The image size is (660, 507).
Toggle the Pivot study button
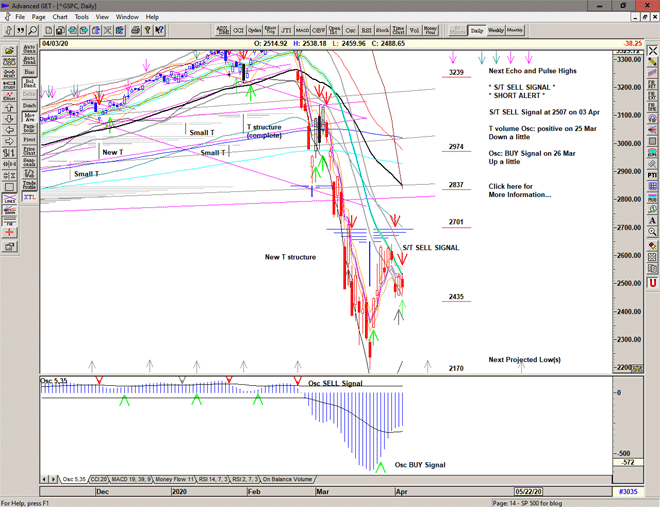pyautogui.click(x=29, y=140)
